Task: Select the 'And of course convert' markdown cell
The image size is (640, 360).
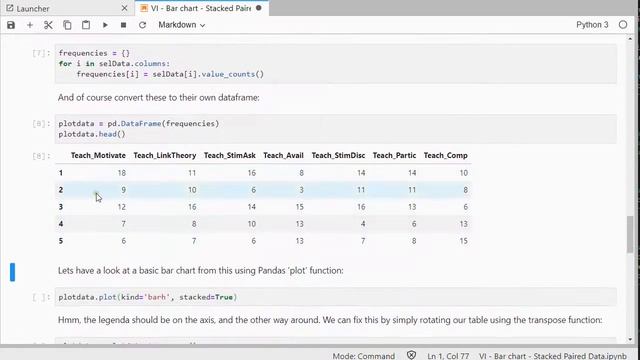Action: point(159,98)
